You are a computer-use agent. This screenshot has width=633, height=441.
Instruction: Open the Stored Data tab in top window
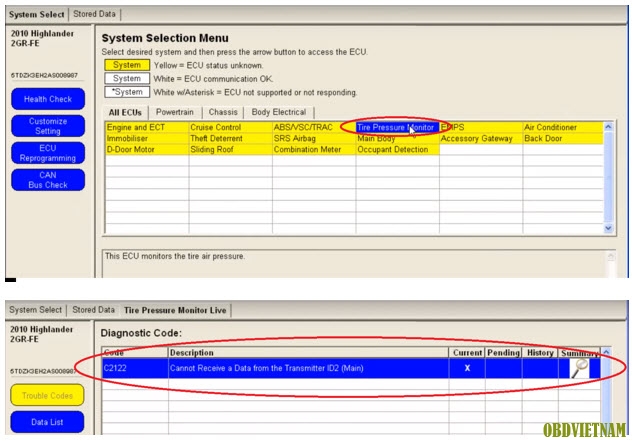point(94,14)
